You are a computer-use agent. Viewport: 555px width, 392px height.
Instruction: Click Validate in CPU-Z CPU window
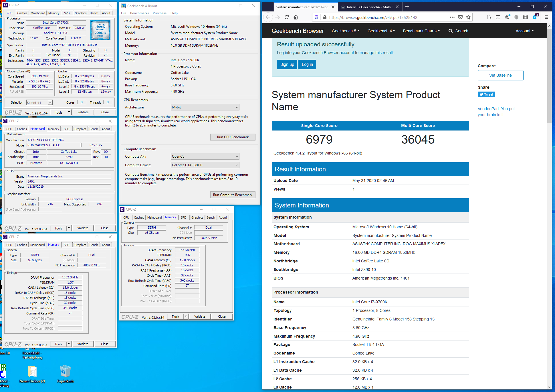[x=83, y=112]
